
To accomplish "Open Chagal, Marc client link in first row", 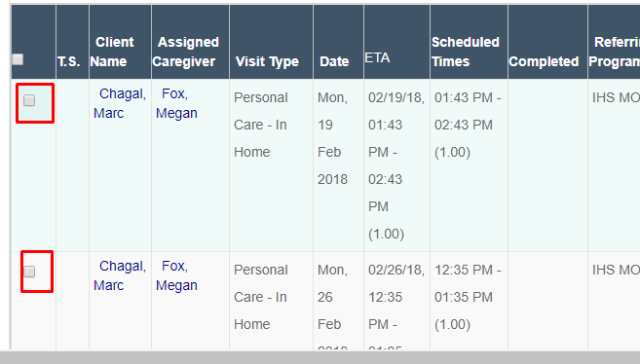I will pos(120,103).
